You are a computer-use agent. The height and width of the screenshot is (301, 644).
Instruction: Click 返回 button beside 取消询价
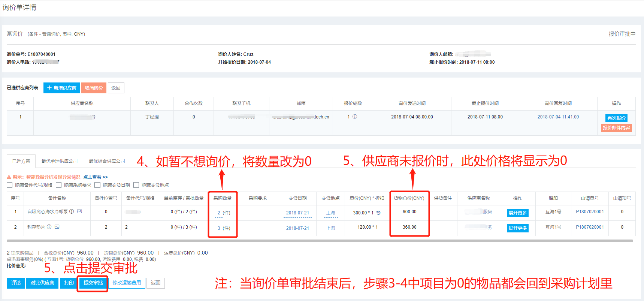click(116, 88)
